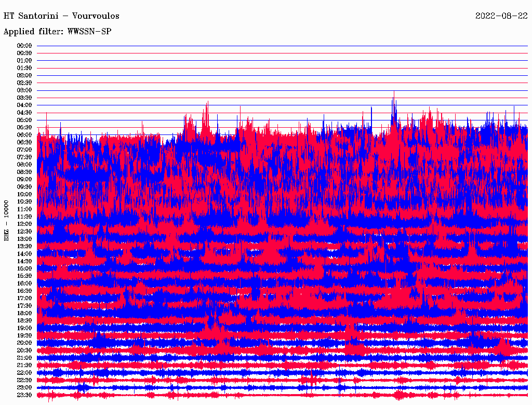Click the 21:00 time label
Viewport: 532px width, 405px height.
tap(24, 358)
